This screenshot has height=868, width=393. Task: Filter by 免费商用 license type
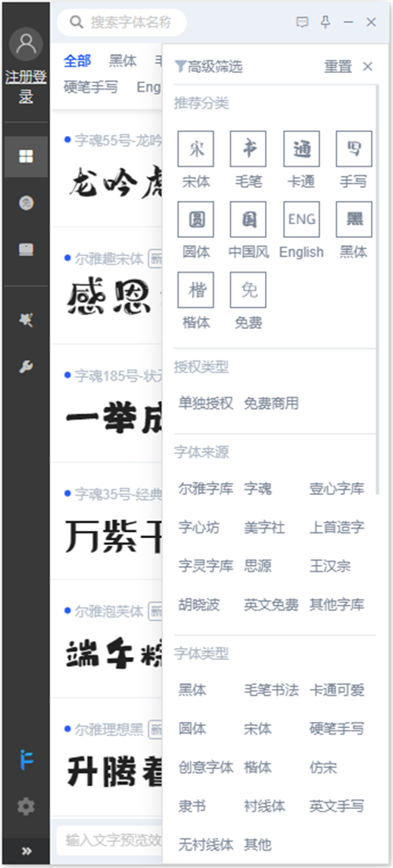pyautogui.click(x=271, y=404)
